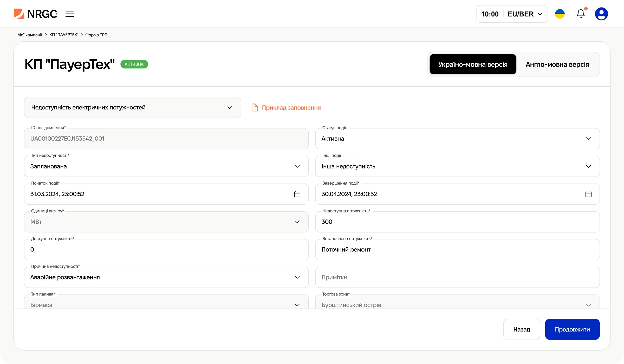Click the АКТИВНА status badge
Screen dimensions: 624x364
point(134,64)
